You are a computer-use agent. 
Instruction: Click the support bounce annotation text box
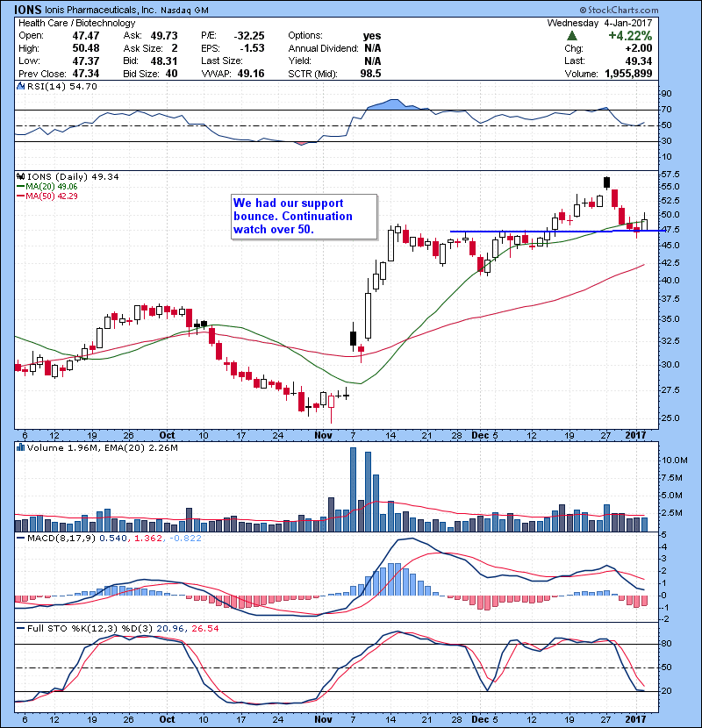pos(304,217)
